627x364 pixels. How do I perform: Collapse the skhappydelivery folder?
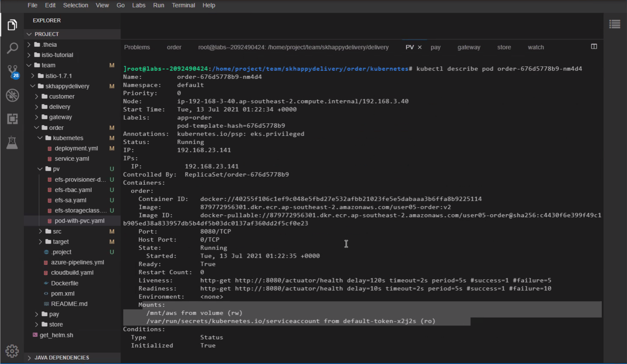point(33,86)
